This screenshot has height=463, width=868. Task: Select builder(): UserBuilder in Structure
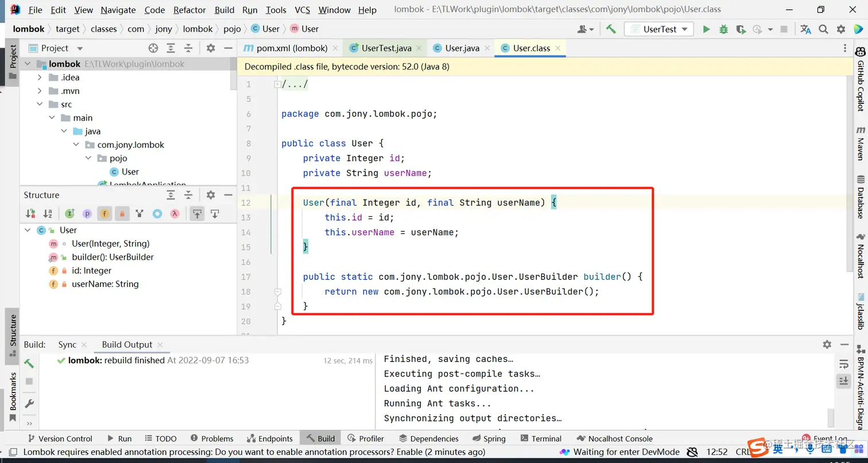[x=113, y=257]
